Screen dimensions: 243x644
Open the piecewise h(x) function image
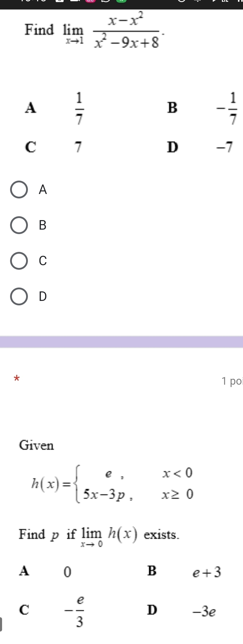tap(112, 483)
